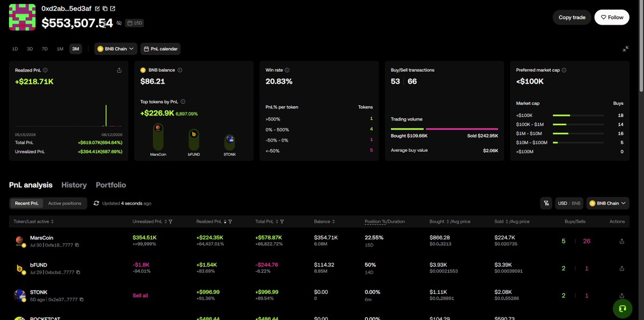Show info for BNB balance
Viewport: 644px width, 320px height.
[180, 70]
